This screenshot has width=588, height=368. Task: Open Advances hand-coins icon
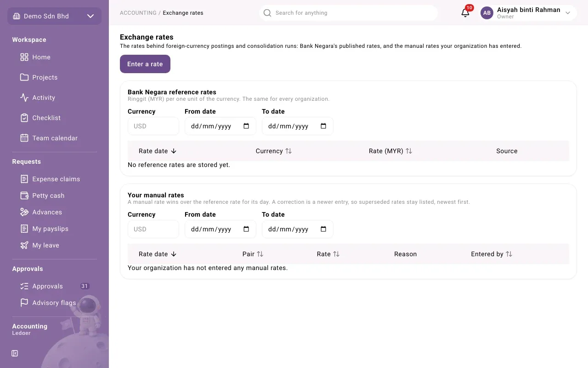click(x=24, y=212)
